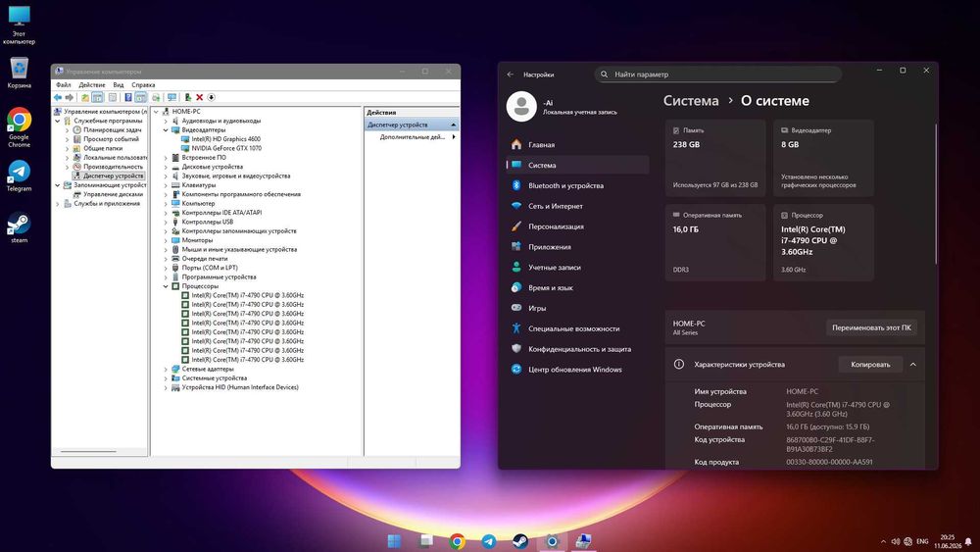The width and height of the screenshot is (980, 552).
Task: Open the Справка menu
Action: tap(143, 85)
